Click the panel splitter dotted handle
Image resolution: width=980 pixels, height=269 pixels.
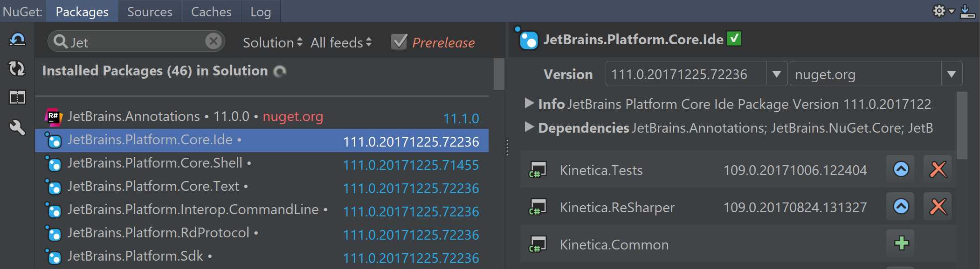(507, 147)
